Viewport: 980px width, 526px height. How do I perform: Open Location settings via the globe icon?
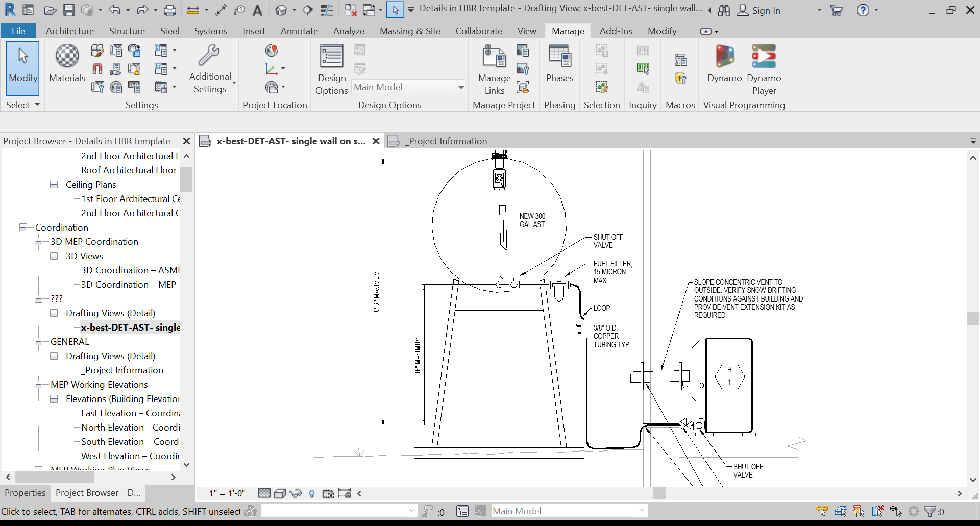271,51
